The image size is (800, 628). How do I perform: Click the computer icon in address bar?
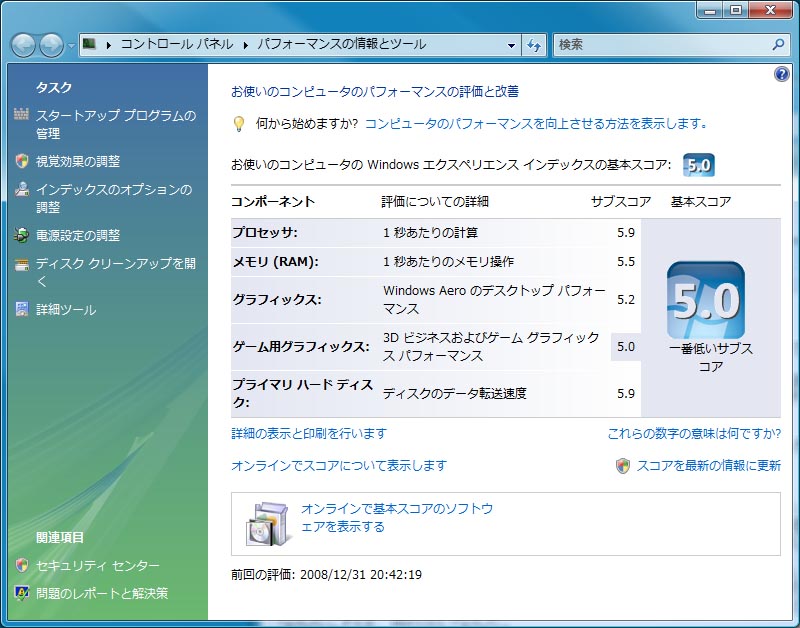click(x=89, y=44)
